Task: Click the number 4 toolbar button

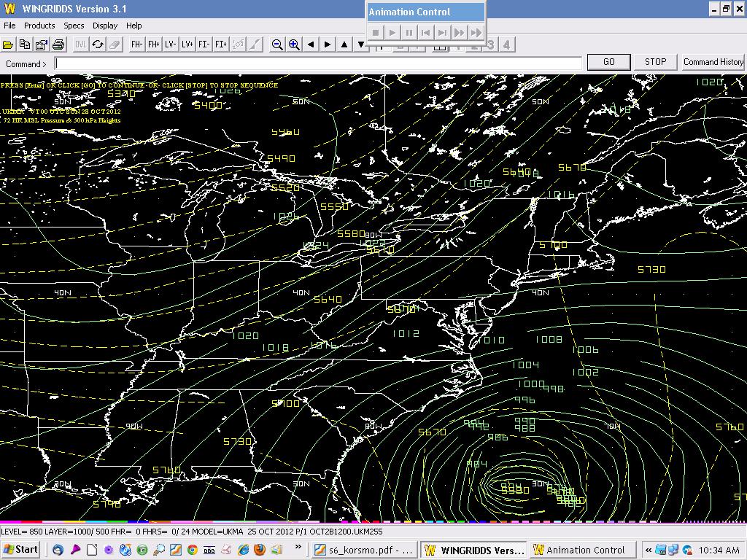Action: click(x=506, y=44)
